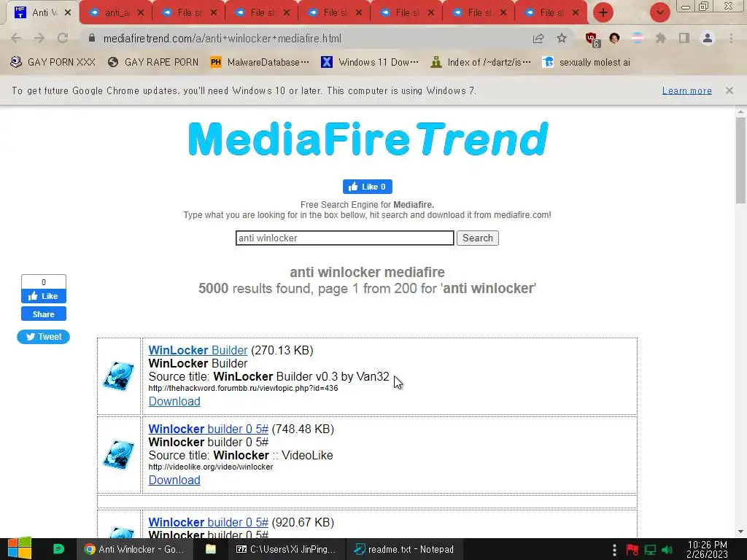Viewport: 747px width, 560px height.
Task: Expand the tab search dropdown arrow
Action: (659, 12)
